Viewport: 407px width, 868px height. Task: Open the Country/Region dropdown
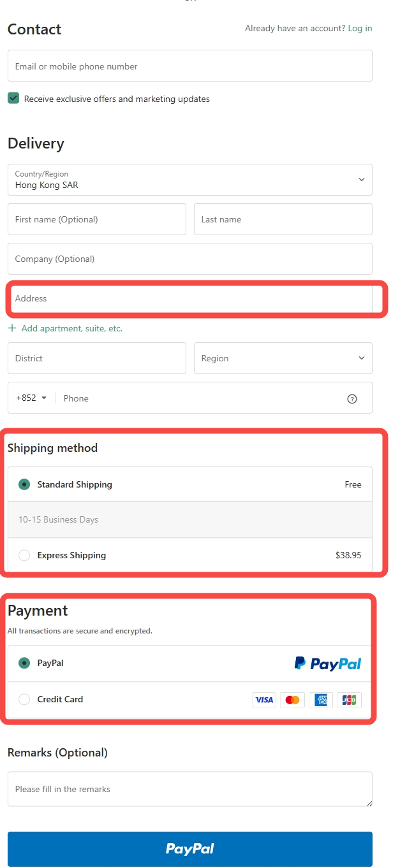point(189,180)
